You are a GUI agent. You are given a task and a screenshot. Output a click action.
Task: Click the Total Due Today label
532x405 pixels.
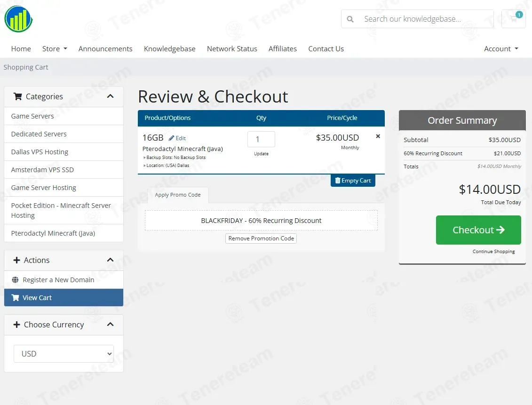(501, 202)
